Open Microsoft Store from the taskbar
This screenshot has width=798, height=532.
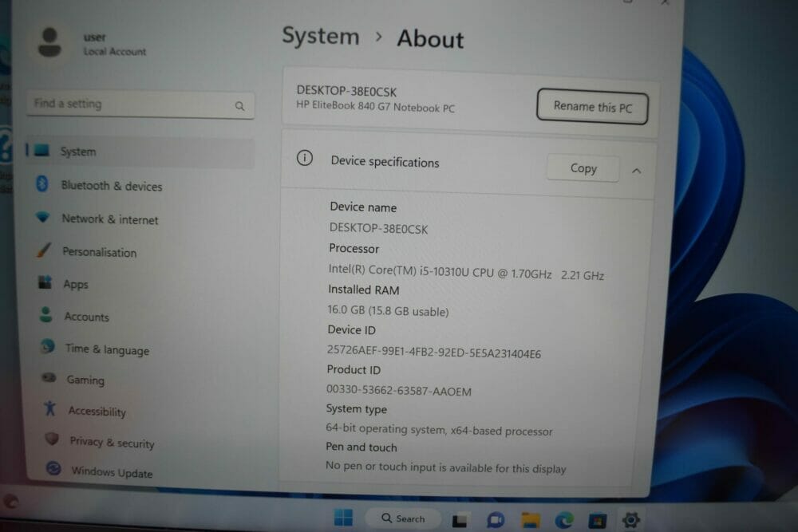598,521
